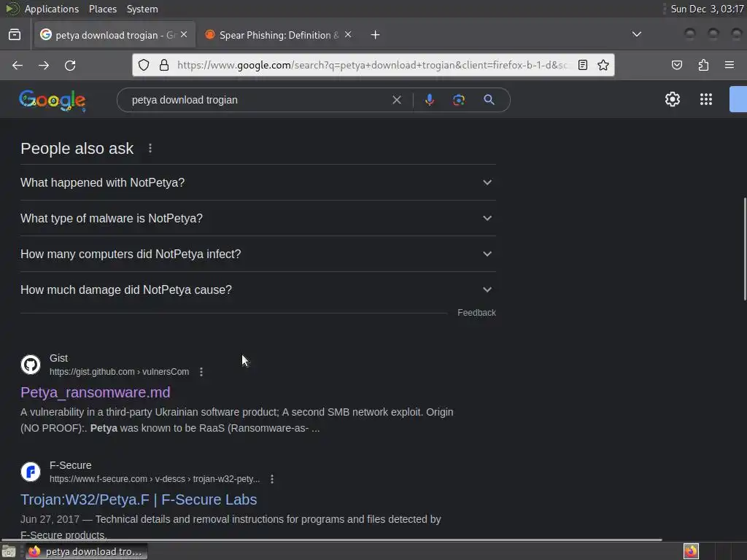Click the 'People also ask' heading
Viewport: 747px width, 560px height.
tap(77, 149)
